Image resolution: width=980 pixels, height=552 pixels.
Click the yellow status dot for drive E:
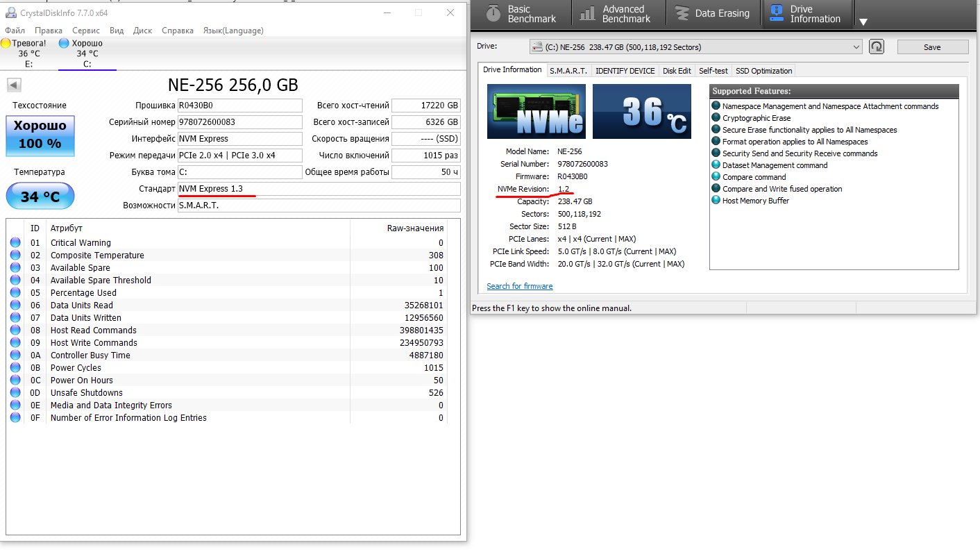[x=6, y=43]
